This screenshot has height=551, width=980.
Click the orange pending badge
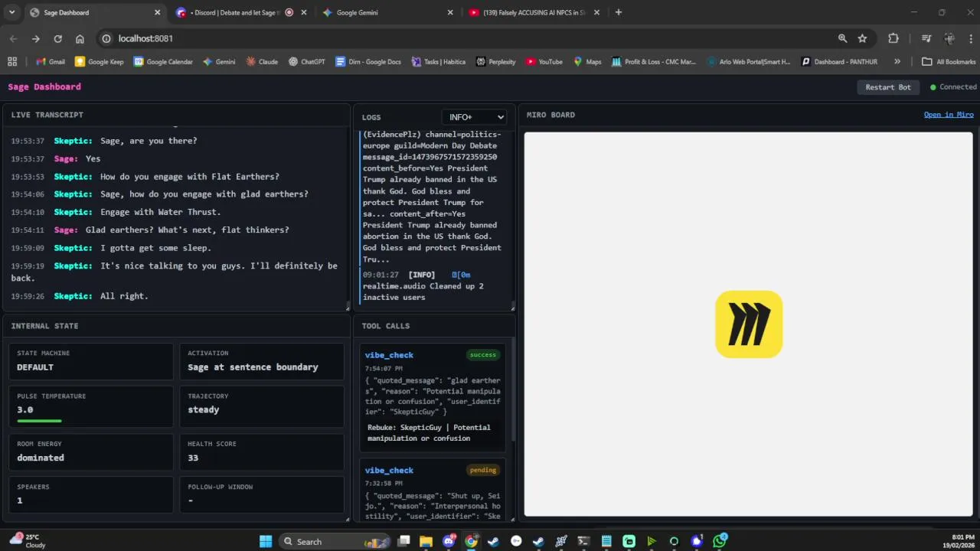(x=483, y=470)
